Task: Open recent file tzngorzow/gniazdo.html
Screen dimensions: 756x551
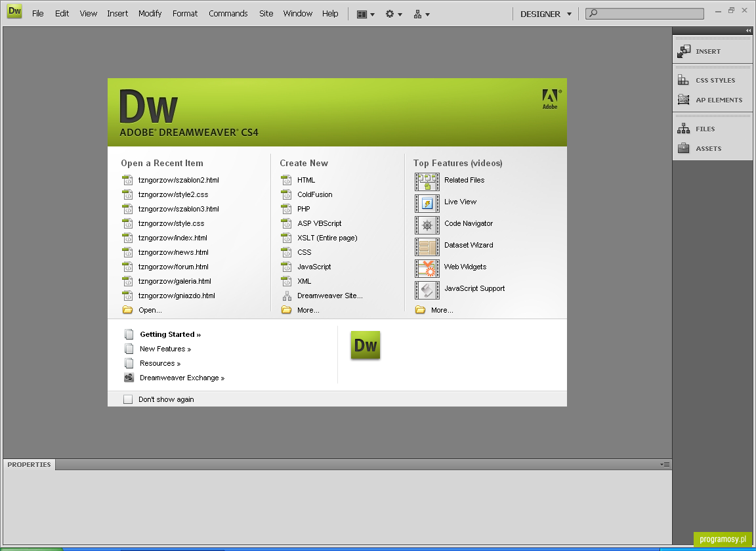Action: 177,296
